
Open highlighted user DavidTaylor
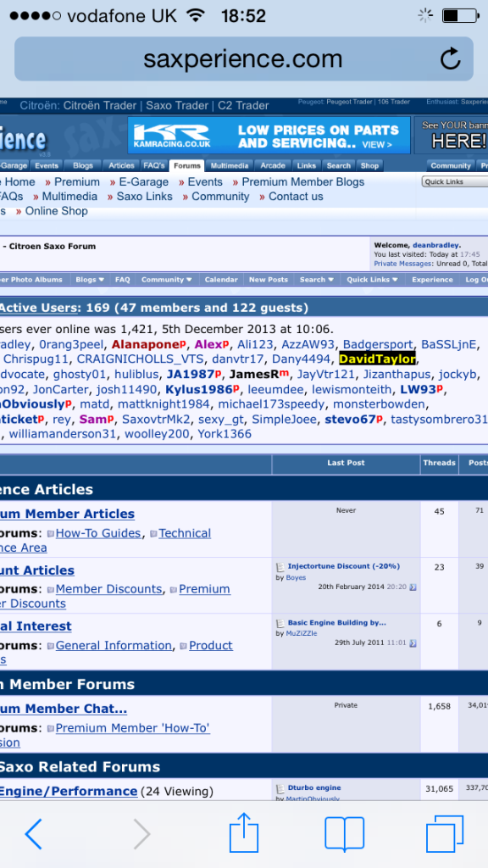(377, 359)
